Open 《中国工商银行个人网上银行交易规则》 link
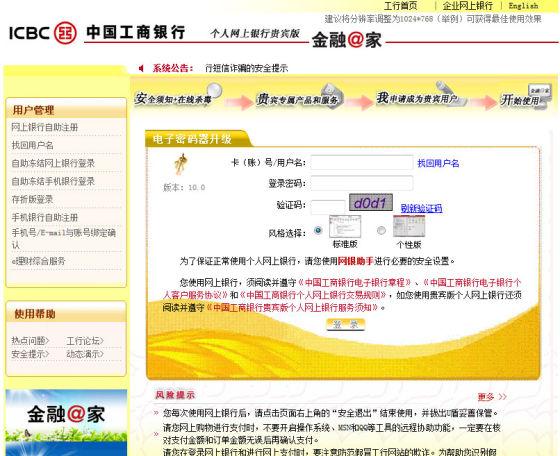560x456 pixels. (x=313, y=295)
